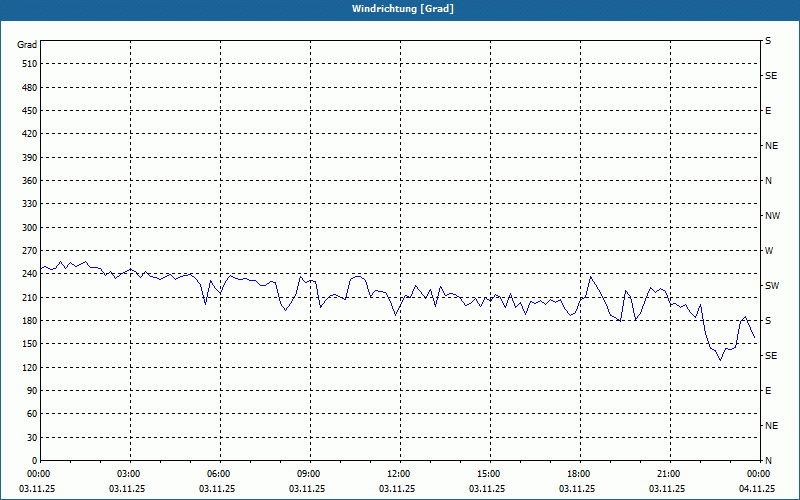Screen dimensions: 800x500
Task: Select the W compass direction label
Action: (x=769, y=251)
